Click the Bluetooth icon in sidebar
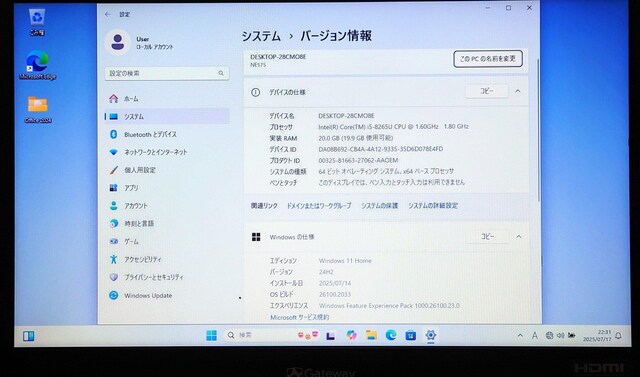Viewport: 640px width, 377px height. 114,134
